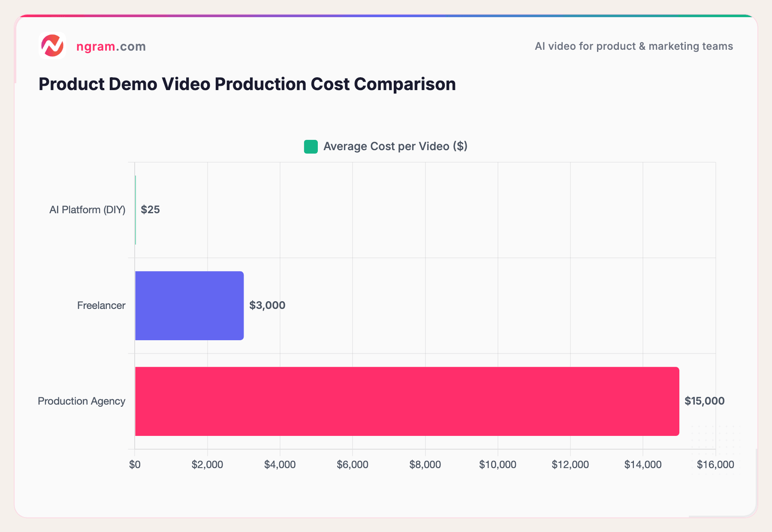Select the green legend swatch
The width and height of the screenshot is (772, 532).
click(x=310, y=146)
